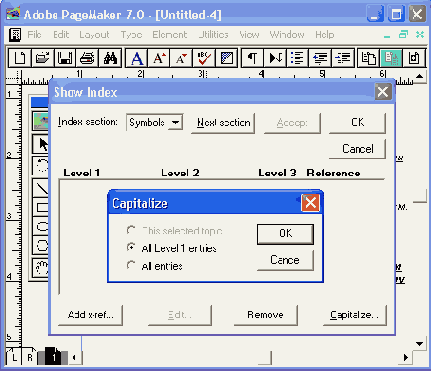Image resolution: width=431 pixels, height=371 pixels.
Task: Toggle the paragraph marks icon
Action: 252,58
